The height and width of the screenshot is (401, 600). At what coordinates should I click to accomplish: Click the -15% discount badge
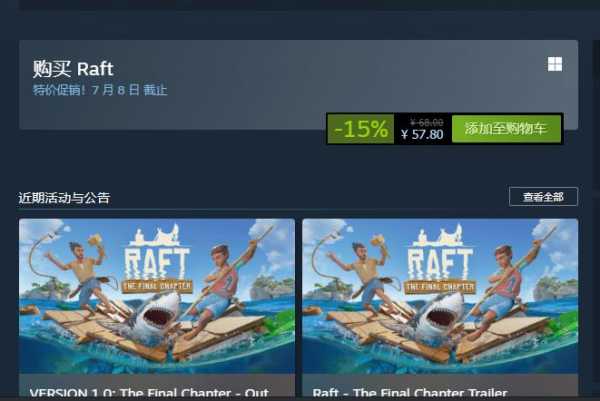tap(360, 129)
